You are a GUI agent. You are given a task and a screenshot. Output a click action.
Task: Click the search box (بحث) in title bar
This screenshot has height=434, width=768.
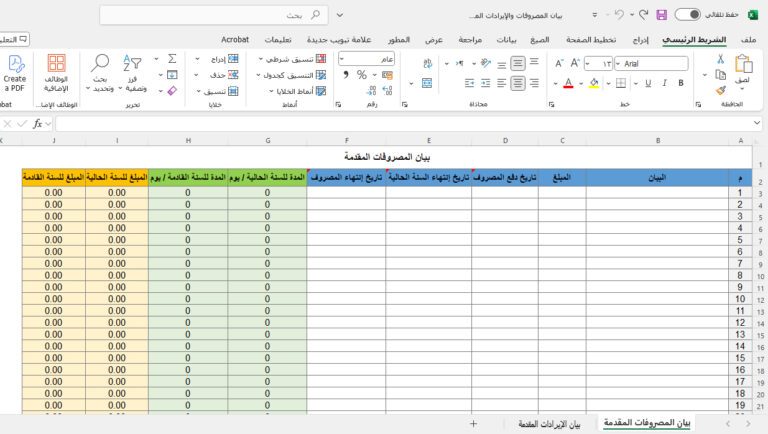point(214,15)
